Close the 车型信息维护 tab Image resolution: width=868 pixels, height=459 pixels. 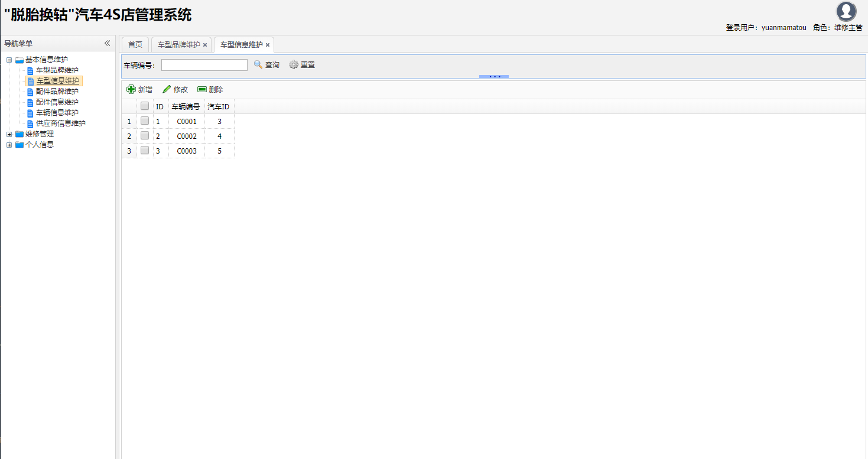coord(268,45)
